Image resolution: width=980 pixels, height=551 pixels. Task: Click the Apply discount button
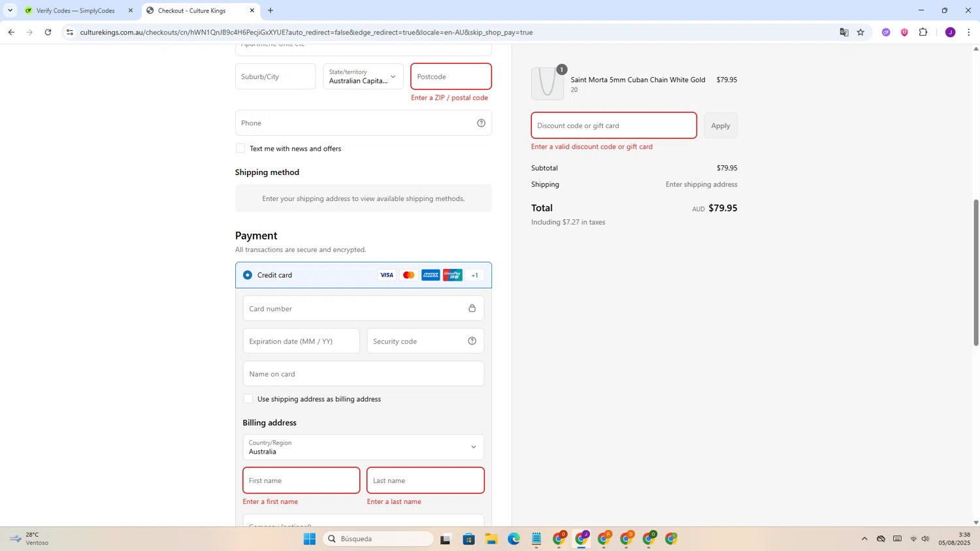tap(721, 125)
